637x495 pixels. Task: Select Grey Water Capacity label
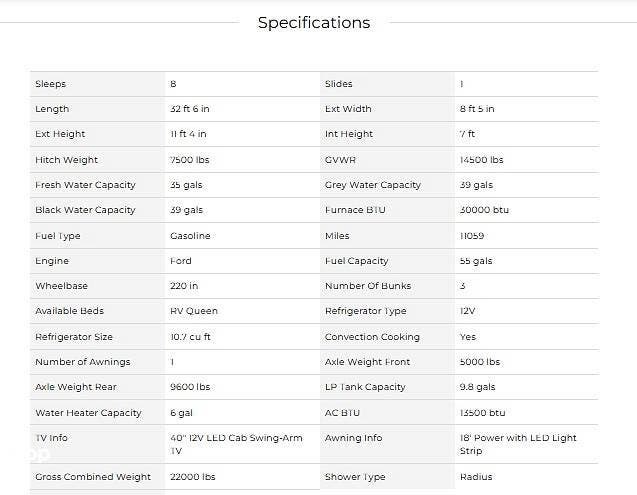tap(373, 185)
